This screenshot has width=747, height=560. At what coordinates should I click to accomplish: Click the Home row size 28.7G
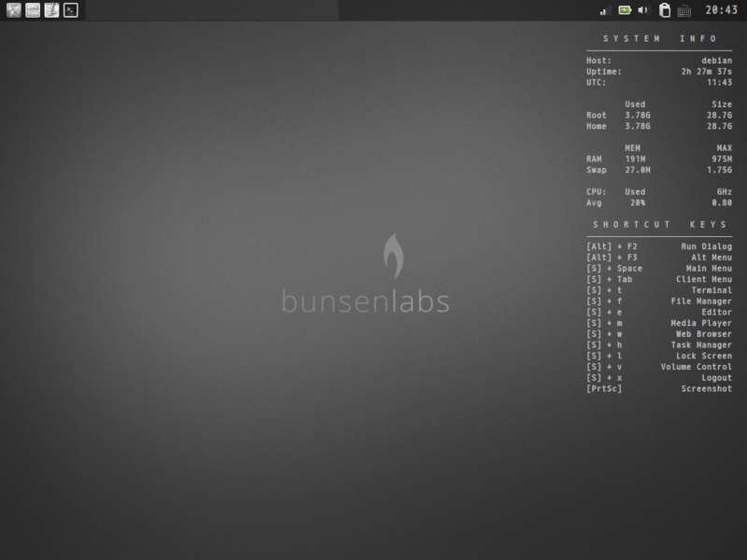[719, 126]
